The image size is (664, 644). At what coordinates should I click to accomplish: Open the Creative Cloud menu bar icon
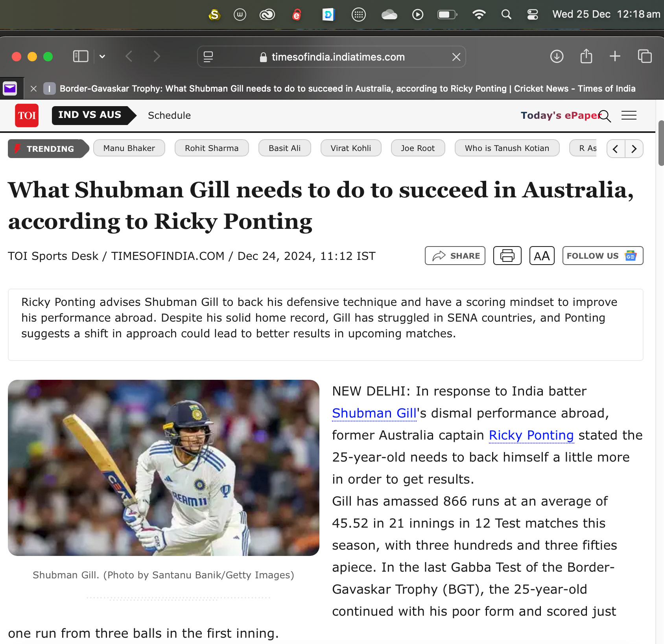(267, 15)
